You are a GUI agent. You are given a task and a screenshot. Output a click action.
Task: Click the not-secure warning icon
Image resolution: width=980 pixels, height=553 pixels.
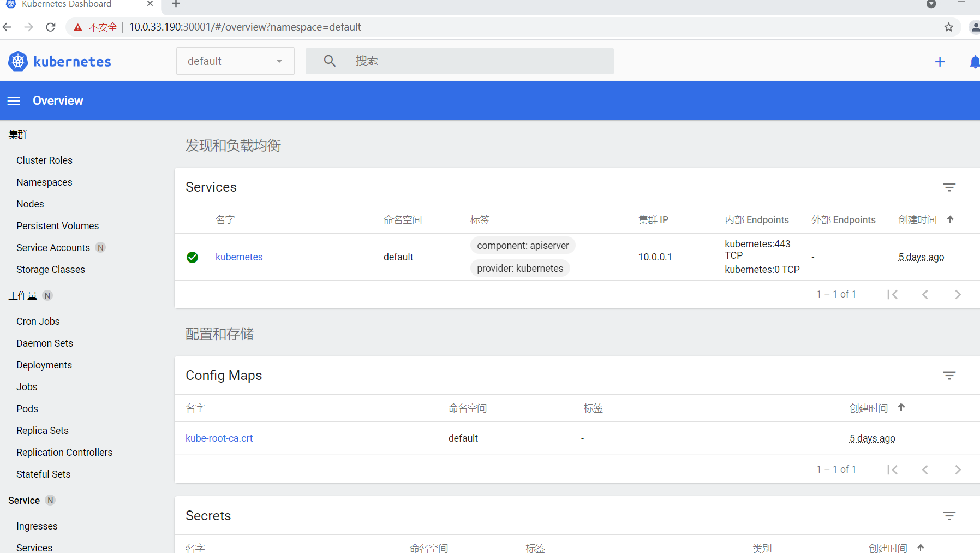[x=78, y=27]
